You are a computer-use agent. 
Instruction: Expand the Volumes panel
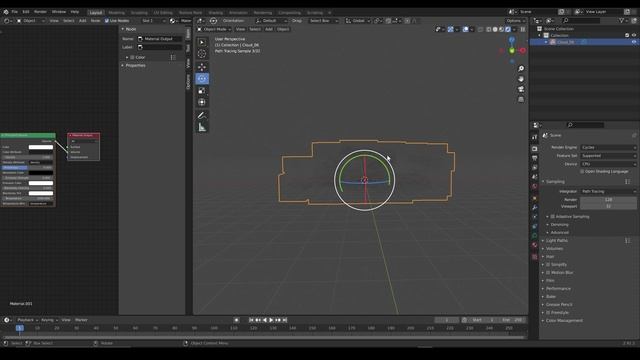pyautogui.click(x=554, y=248)
